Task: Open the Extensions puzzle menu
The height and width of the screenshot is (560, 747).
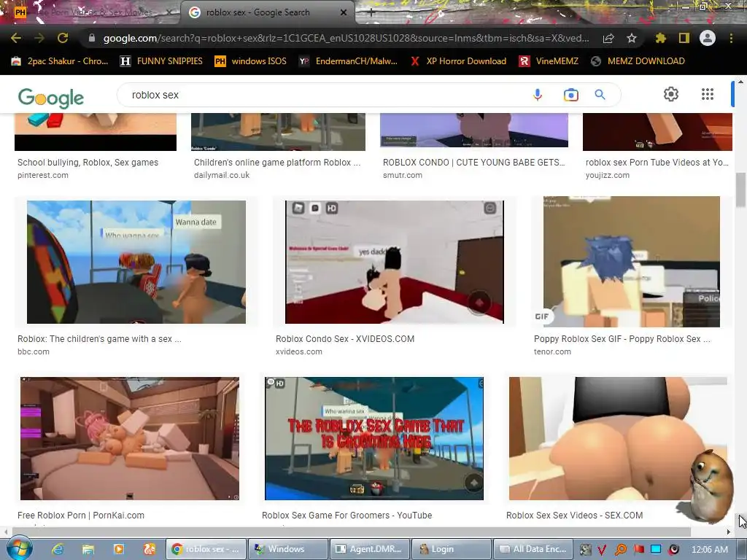Action: tap(660, 38)
